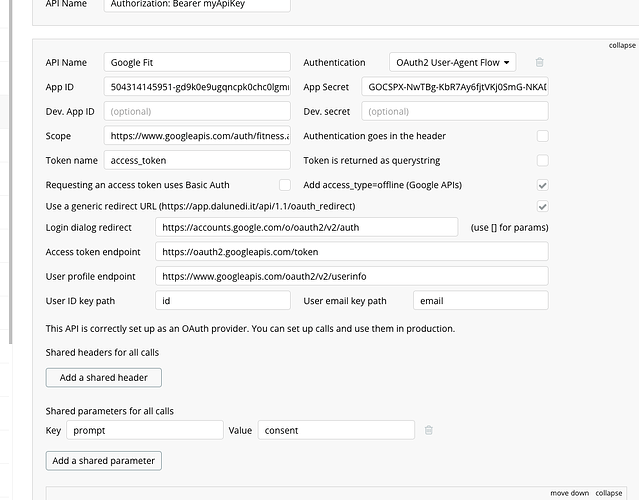Image resolution: width=639 pixels, height=500 pixels.
Task: Click the App ID input field
Action: 196,87
